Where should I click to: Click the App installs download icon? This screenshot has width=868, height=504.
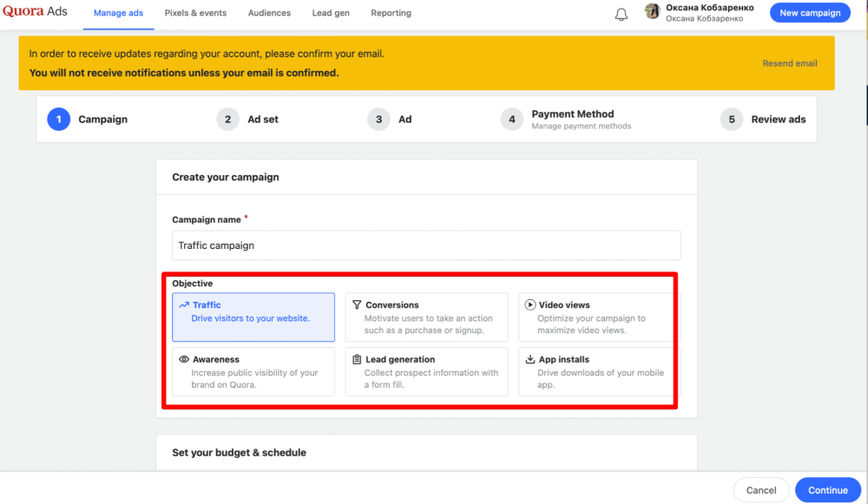tap(530, 359)
